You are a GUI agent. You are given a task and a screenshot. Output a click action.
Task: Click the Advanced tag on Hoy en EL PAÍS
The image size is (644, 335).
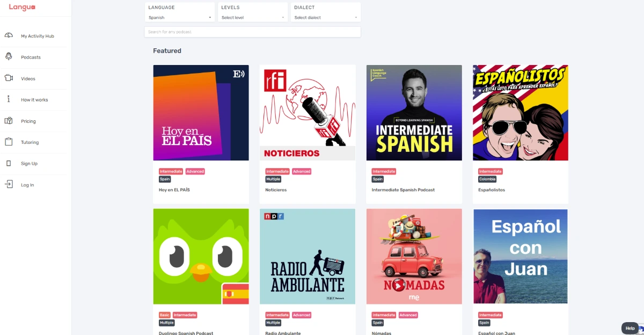[x=195, y=172]
